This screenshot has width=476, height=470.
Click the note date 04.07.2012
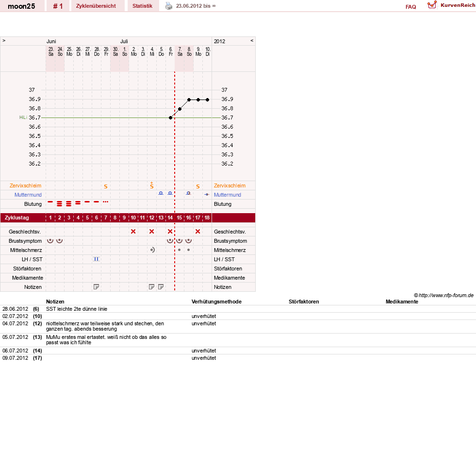(x=15, y=323)
